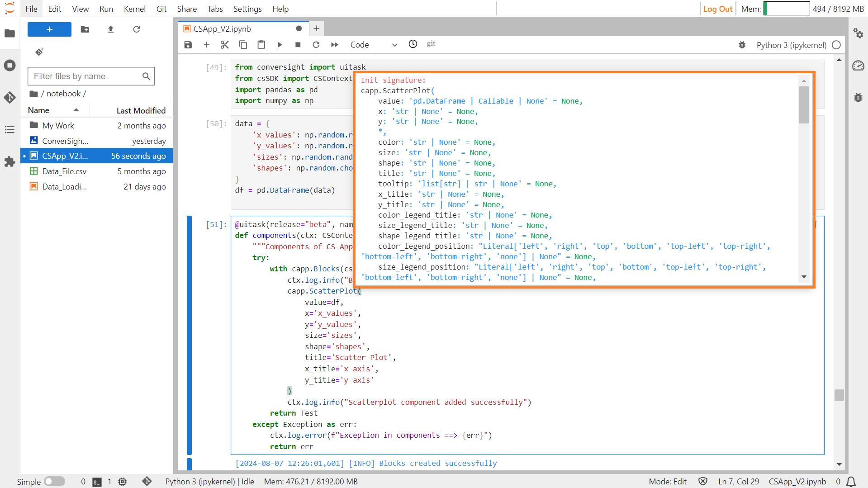Cut the selected cell
This screenshot has height=488, width=868.
click(x=225, y=44)
